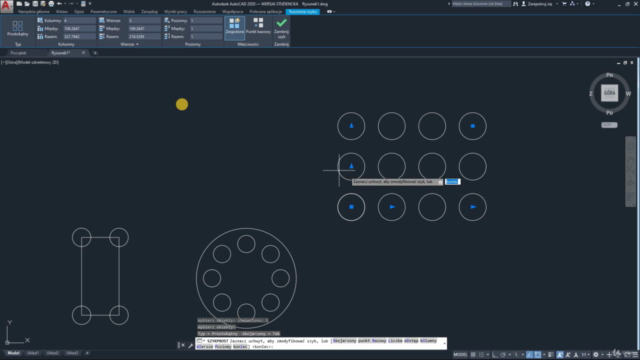Click the oDstęp command-line option
640x360 pixels.
(411, 341)
